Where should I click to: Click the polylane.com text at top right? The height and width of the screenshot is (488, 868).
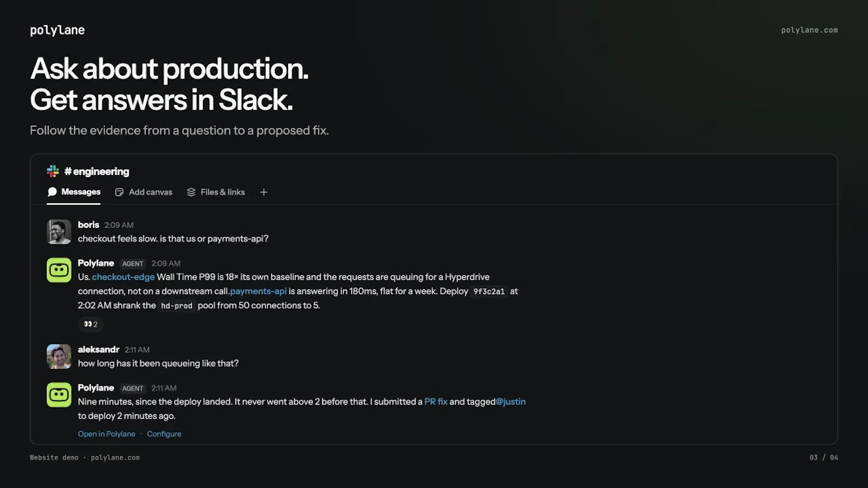pos(809,30)
